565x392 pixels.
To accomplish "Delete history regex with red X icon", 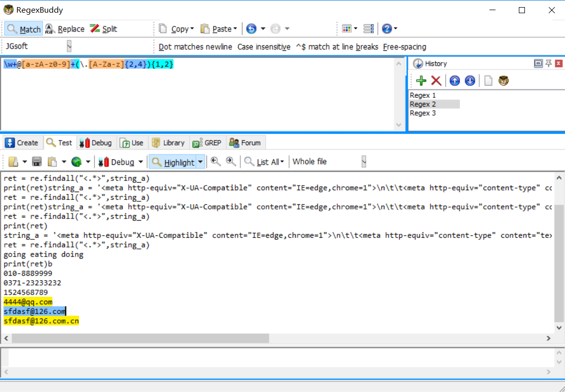I will point(436,81).
